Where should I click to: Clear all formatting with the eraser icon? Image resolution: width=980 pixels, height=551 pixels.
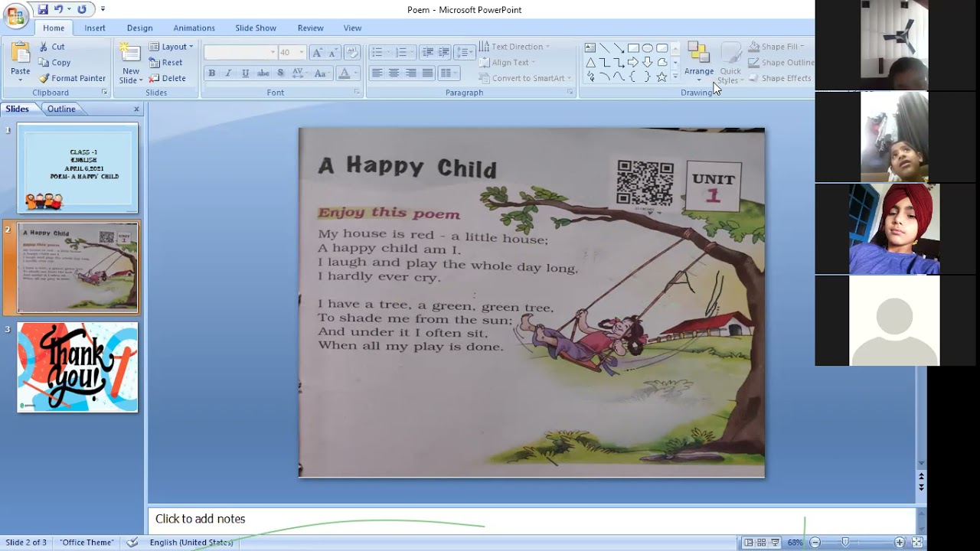click(x=352, y=52)
